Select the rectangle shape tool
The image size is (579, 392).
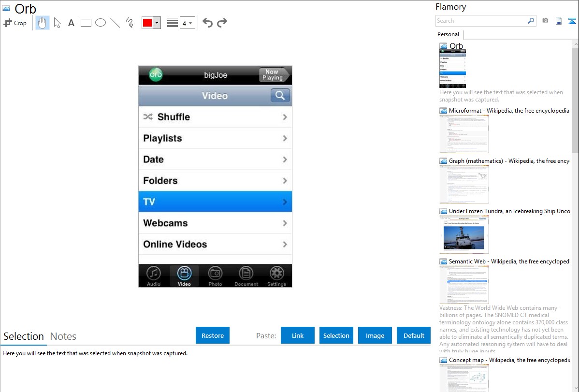(86, 23)
